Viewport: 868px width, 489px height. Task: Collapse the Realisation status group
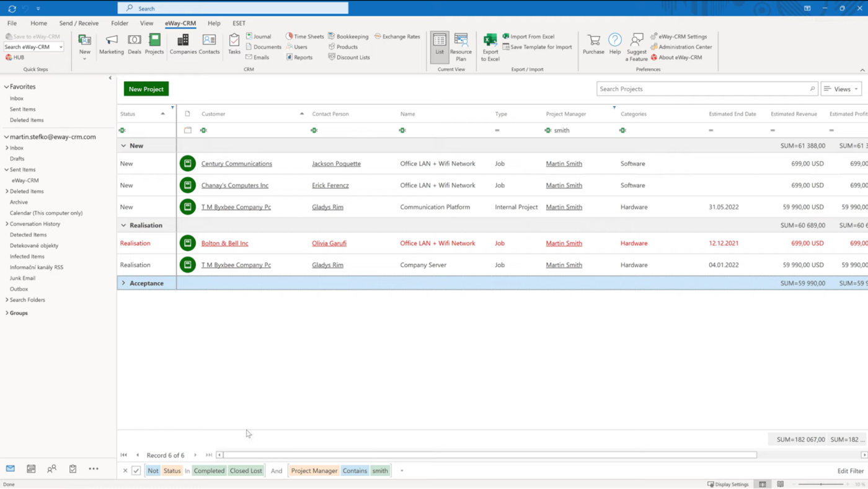tap(123, 226)
